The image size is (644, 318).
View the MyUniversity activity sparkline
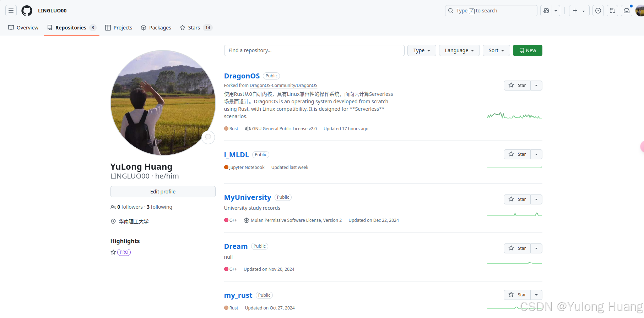pos(514,214)
